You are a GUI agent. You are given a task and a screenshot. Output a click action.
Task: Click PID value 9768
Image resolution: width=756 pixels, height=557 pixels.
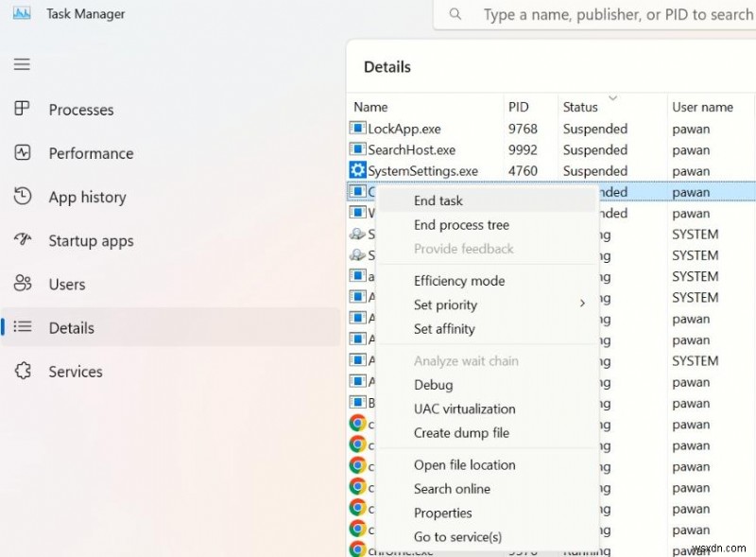click(523, 129)
